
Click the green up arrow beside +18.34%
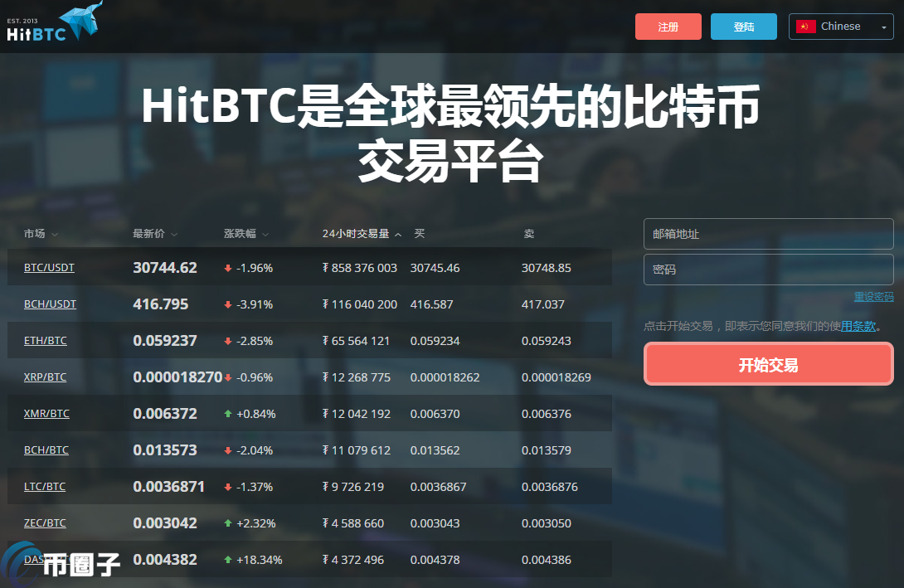click(x=228, y=560)
